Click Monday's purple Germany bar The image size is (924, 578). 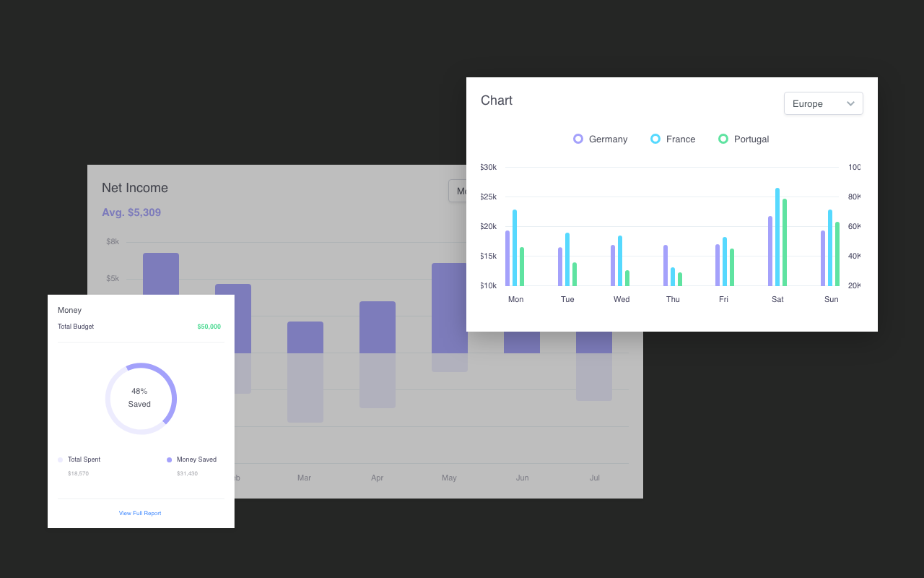point(507,258)
